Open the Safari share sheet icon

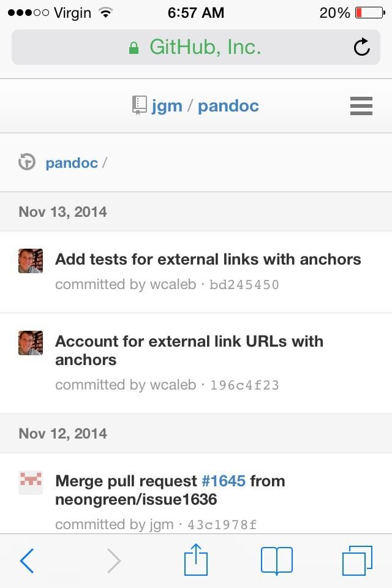(196, 560)
